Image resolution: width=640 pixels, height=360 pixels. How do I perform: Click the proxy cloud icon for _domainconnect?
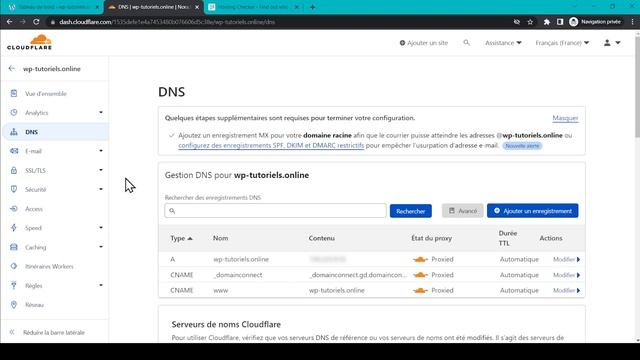420,275
